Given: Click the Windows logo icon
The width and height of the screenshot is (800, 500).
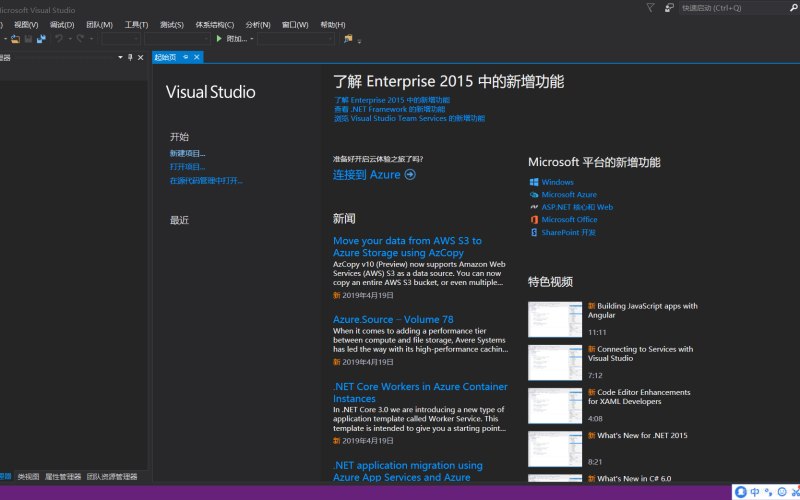Looking at the screenshot, I should [x=534, y=182].
